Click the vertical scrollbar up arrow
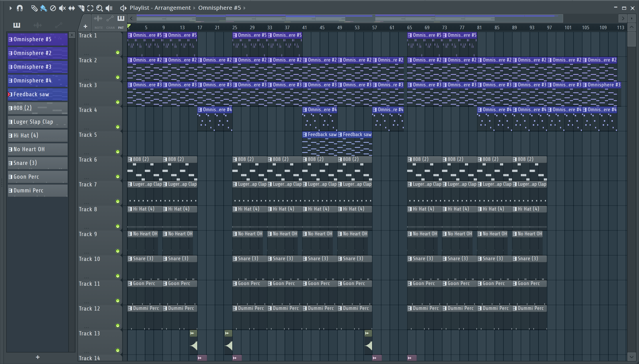The width and height of the screenshot is (639, 364). point(631,27)
